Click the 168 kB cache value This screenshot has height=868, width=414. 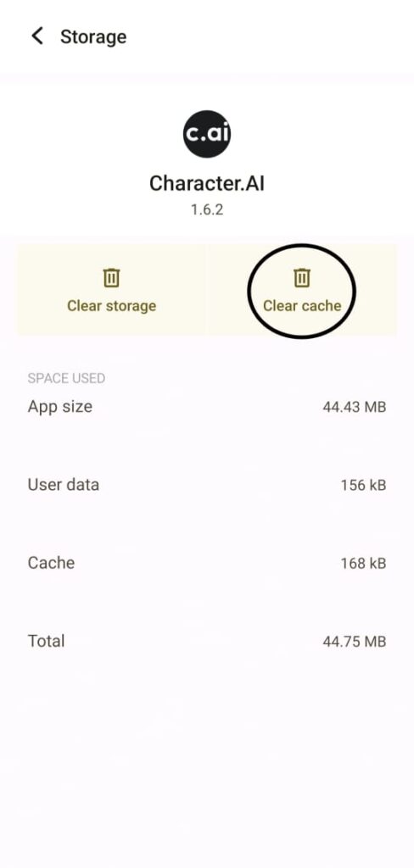point(363,564)
